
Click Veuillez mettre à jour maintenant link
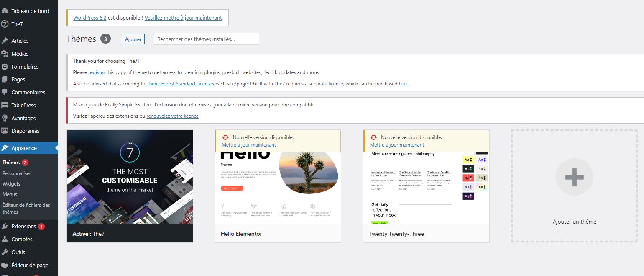tap(183, 18)
